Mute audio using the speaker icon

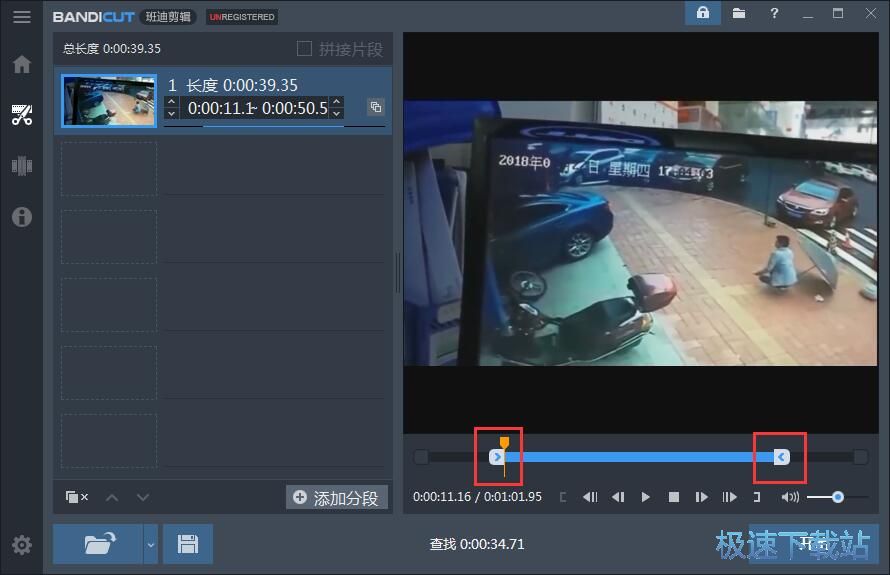pyautogui.click(x=789, y=497)
